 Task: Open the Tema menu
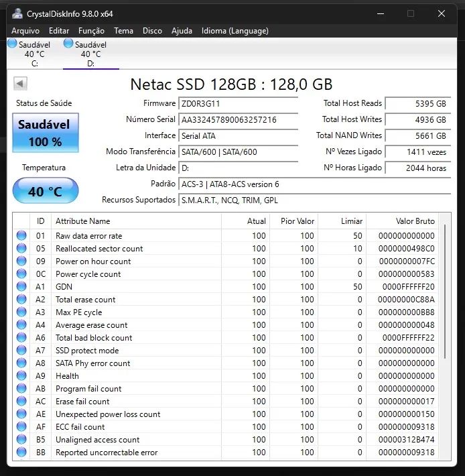(123, 31)
